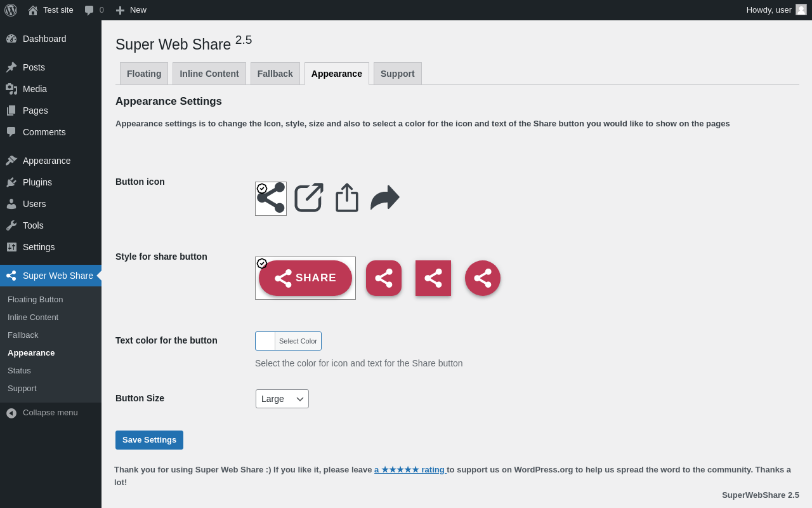Click the Settings sliders icon

coord(11,247)
